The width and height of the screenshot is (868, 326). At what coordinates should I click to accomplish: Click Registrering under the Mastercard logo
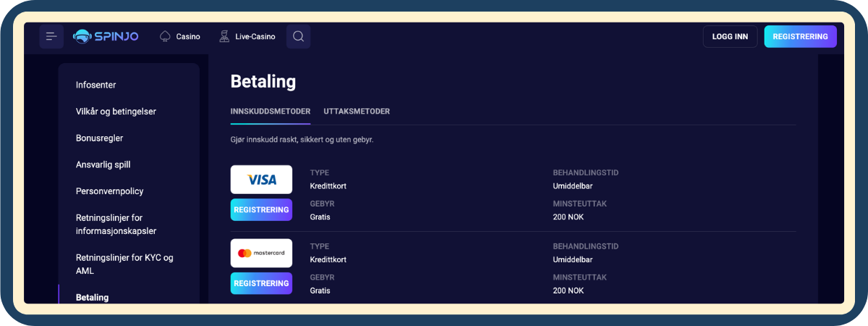[261, 283]
